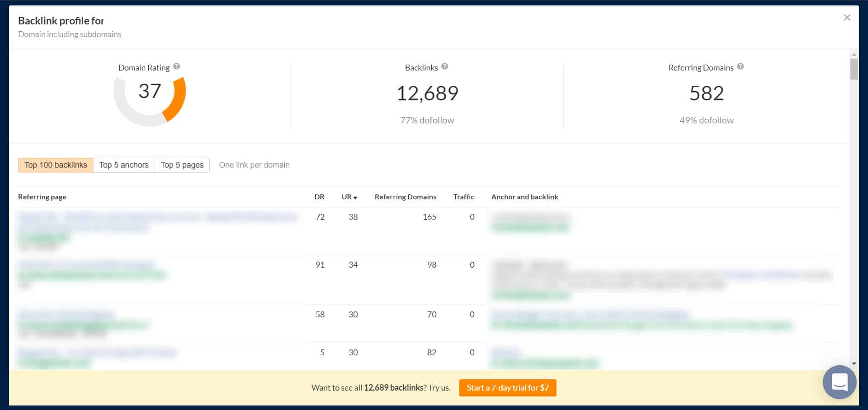Open the live chat widget

(839, 382)
